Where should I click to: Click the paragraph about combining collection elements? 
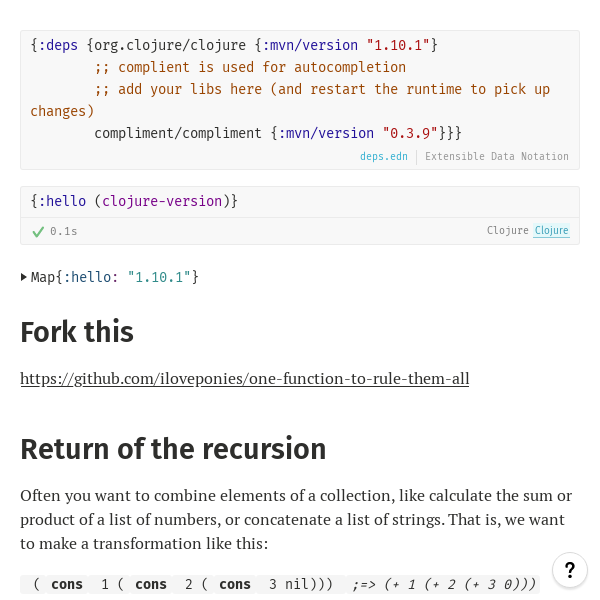(x=296, y=519)
